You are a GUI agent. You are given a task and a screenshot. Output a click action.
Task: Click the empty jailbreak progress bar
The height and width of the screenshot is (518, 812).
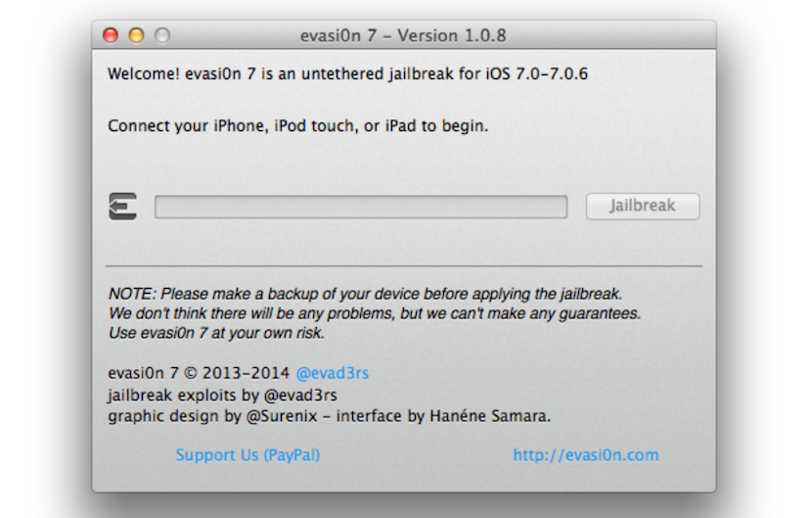(361, 207)
